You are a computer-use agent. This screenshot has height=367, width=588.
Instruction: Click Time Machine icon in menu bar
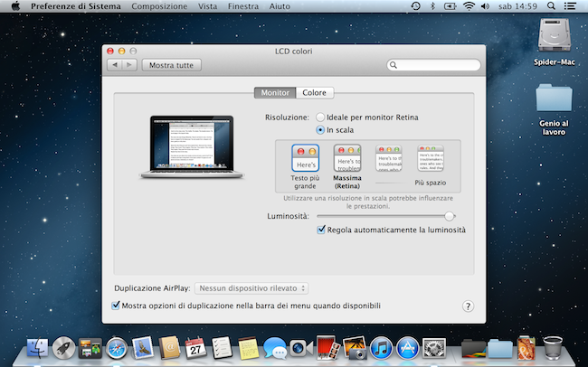(x=415, y=6)
